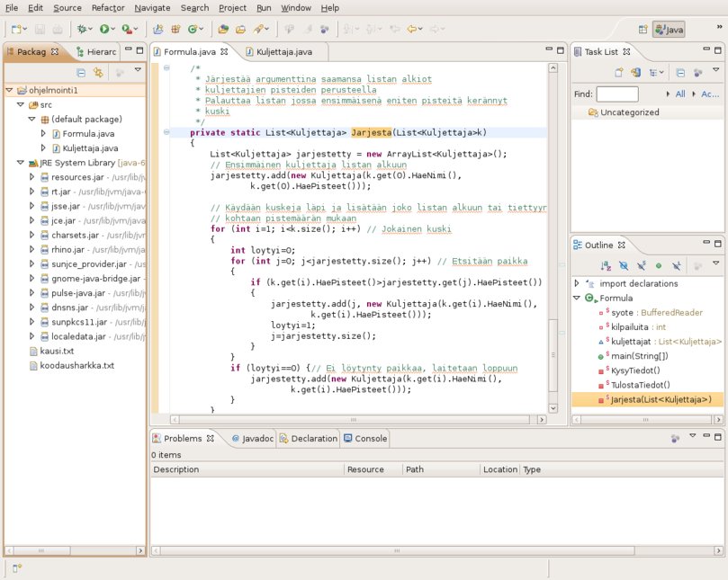Image resolution: width=728 pixels, height=580 pixels.
Task: Click Link with Editor arrows icon
Action: 98,72
